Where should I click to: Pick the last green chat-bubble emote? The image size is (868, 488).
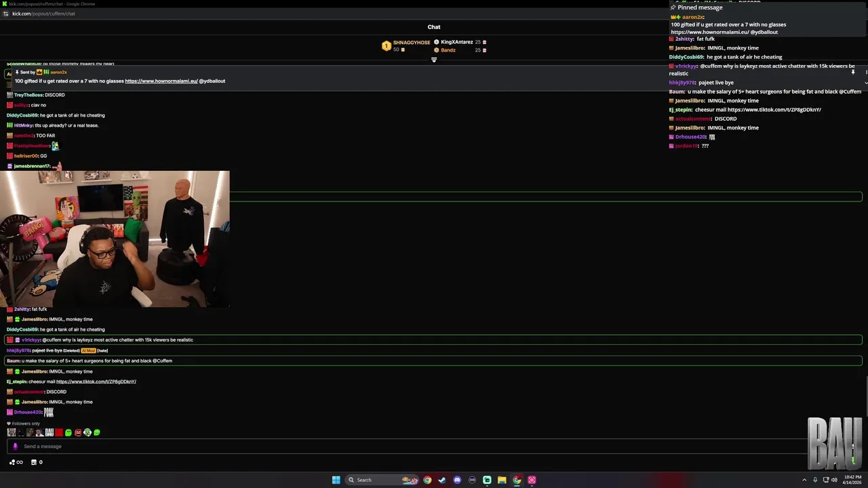97,432
